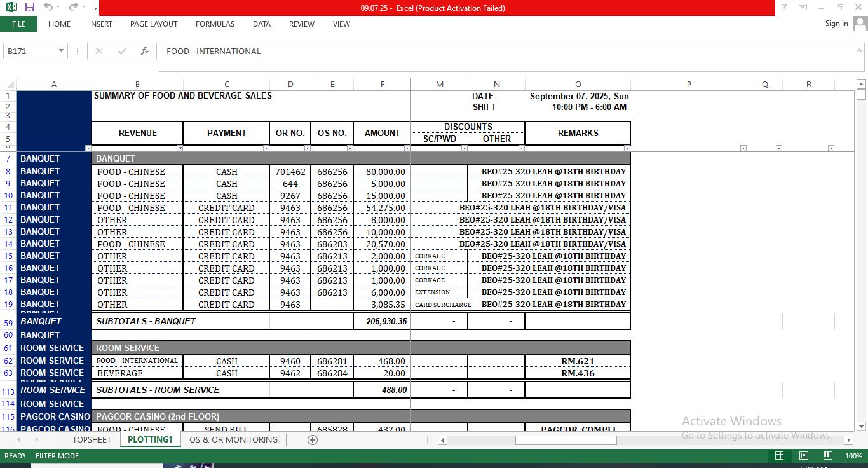Screen dimensions: 868x468
Task: Open the OTHER discounts filter dropdown
Action: coord(522,148)
